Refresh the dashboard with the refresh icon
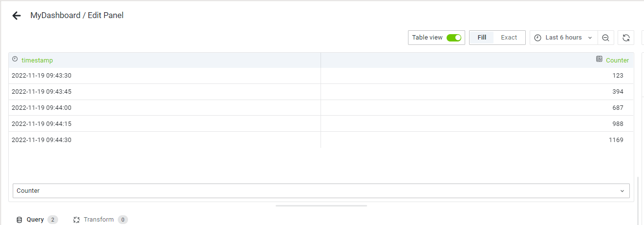644x225 pixels. 626,38
